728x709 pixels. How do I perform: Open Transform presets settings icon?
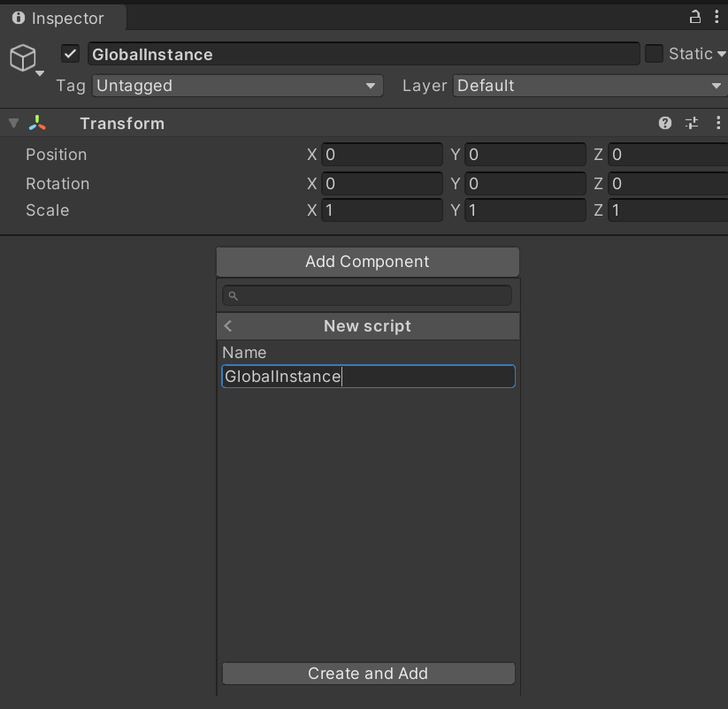click(692, 124)
